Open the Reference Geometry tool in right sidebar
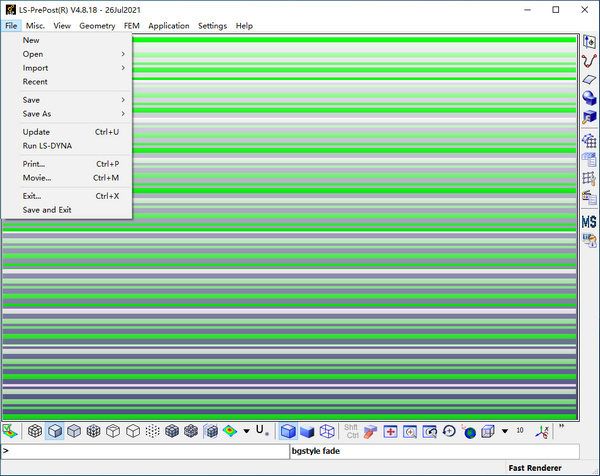 [x=589, y=42]
